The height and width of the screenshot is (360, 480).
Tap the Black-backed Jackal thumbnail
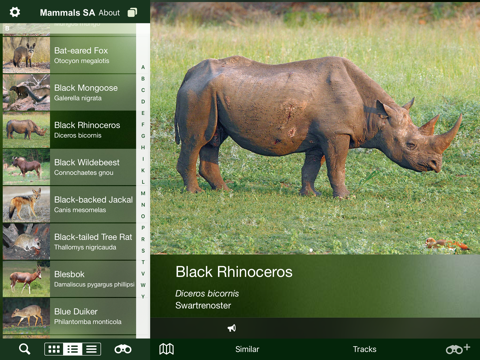pyautogui.click(x=27, y=204)
